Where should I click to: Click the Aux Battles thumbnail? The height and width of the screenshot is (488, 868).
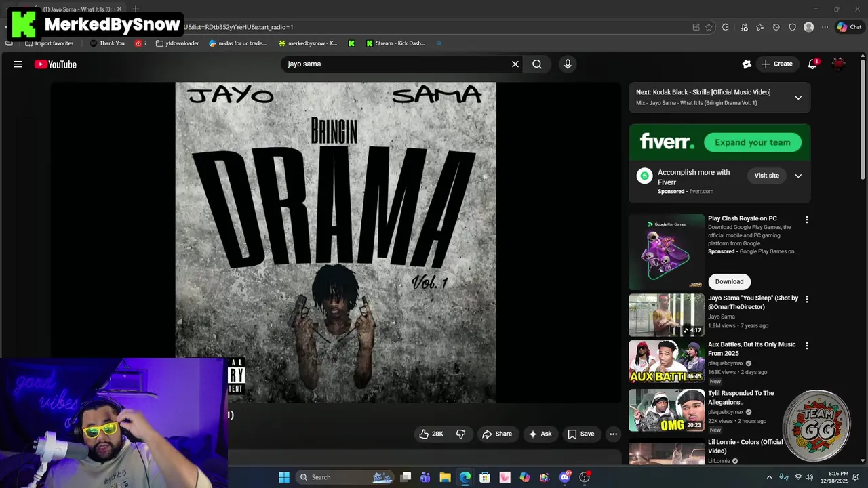(667, 361)
